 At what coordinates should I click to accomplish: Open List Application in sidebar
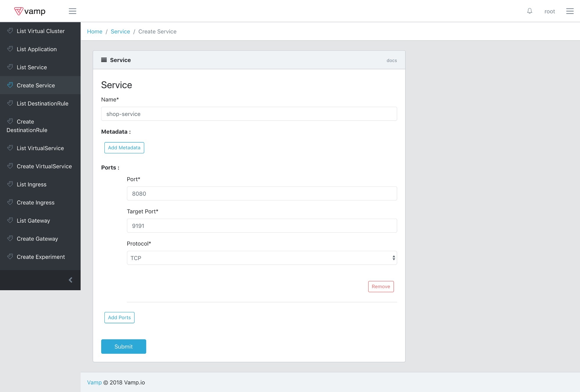click(x=37, y=49)
